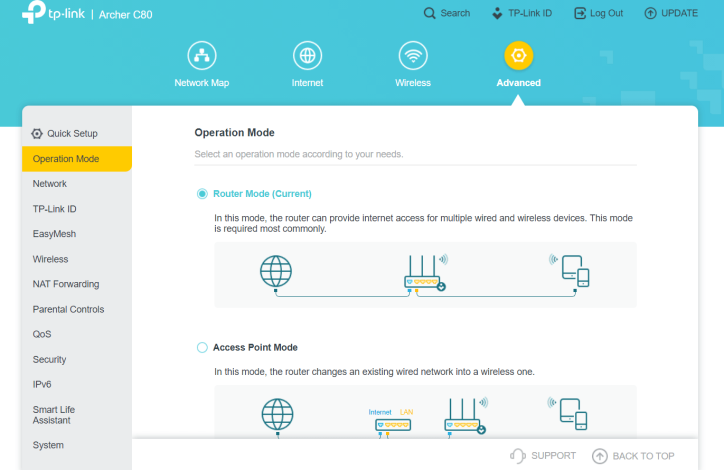724x470 pixels.
Task: Click the SUPPORT link
Action: tap(543, 456)
